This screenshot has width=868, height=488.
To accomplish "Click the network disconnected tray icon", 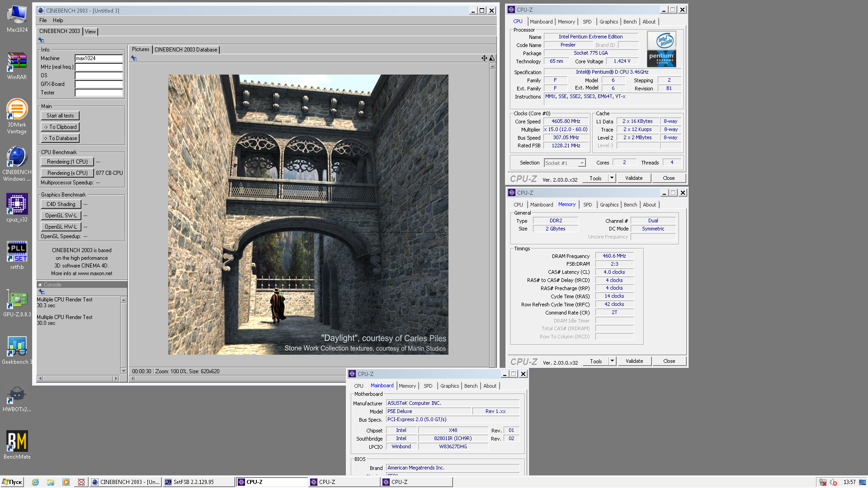I will click(x=822, y=482).
